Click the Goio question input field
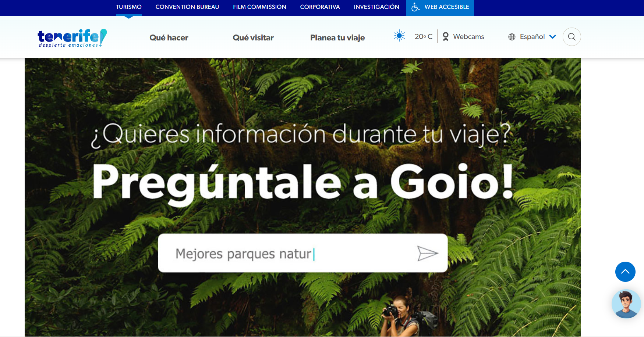 click(287, 253)
